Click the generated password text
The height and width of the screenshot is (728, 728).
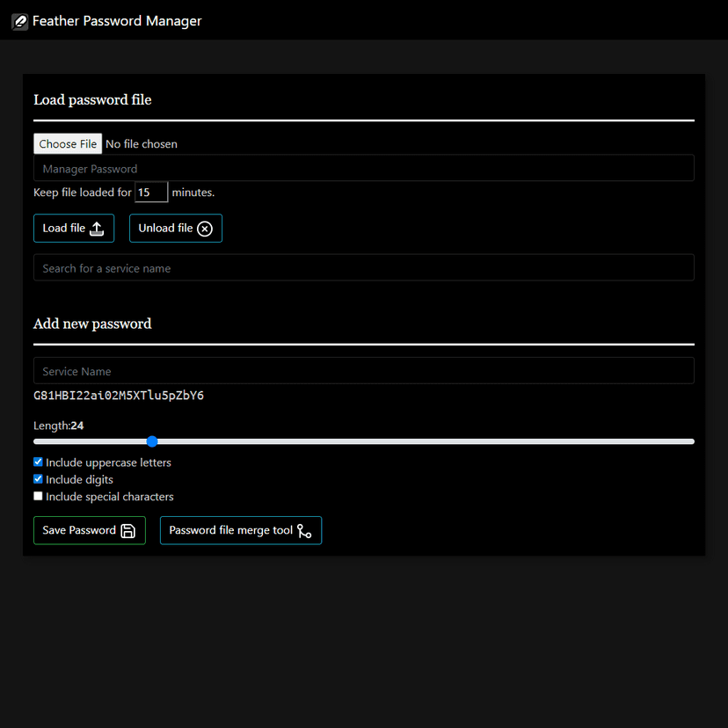(x=119, y=395)
